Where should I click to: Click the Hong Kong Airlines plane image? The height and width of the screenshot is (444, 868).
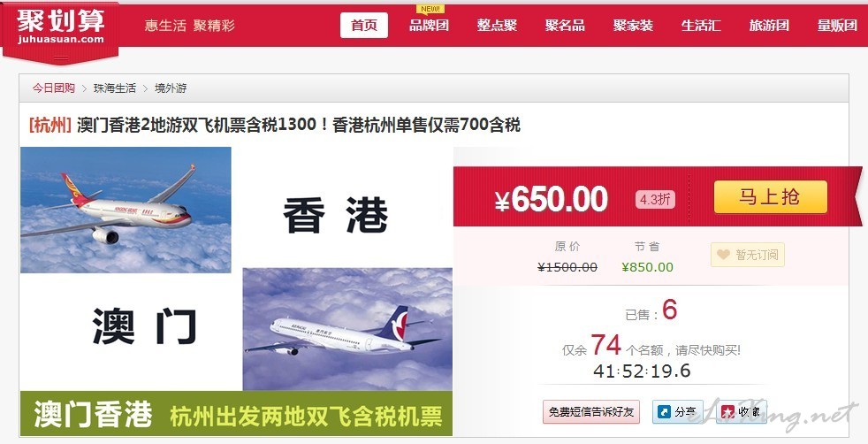tap(126, 210)
